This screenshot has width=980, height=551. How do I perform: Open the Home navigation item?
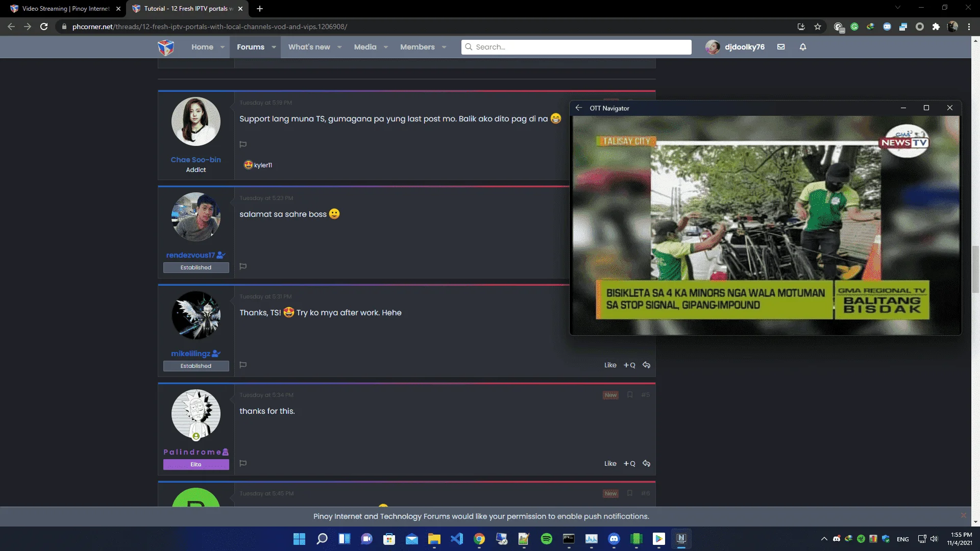tap(202, 47)
